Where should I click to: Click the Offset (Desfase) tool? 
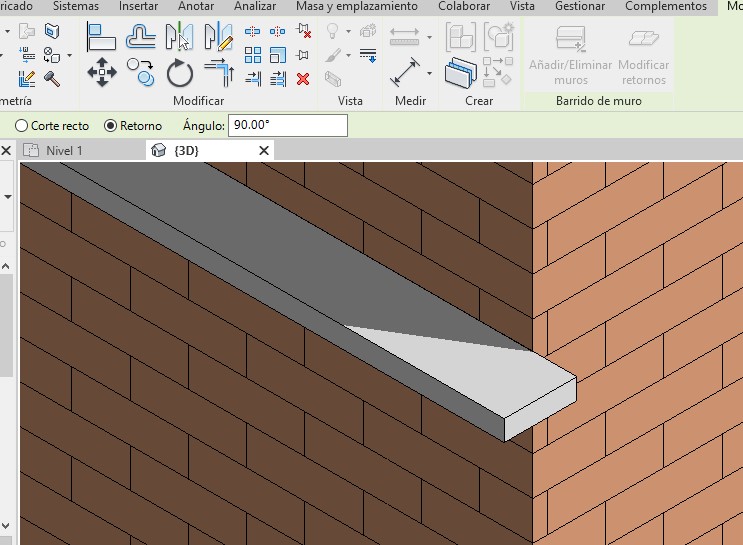pos(140,37)
